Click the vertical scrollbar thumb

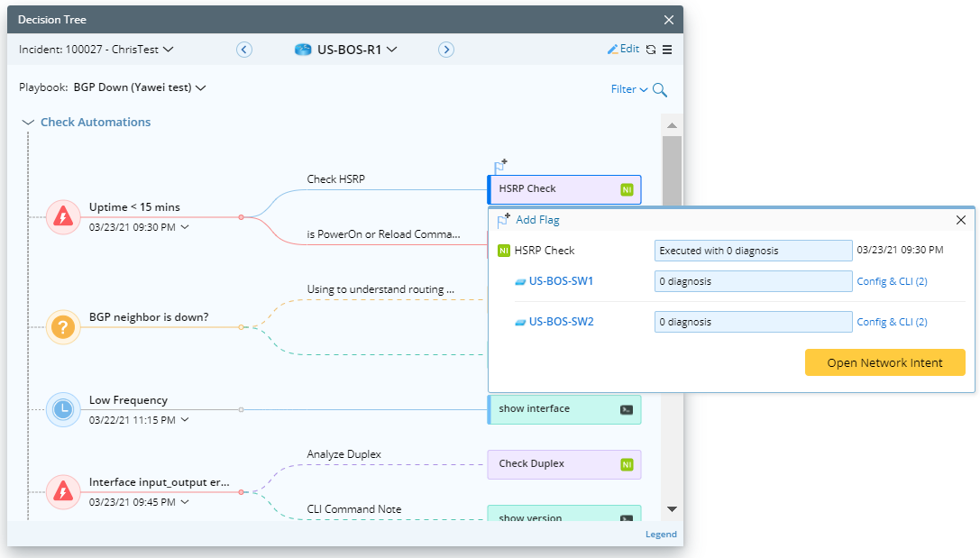pyautogui.click(x=672, y=170)
